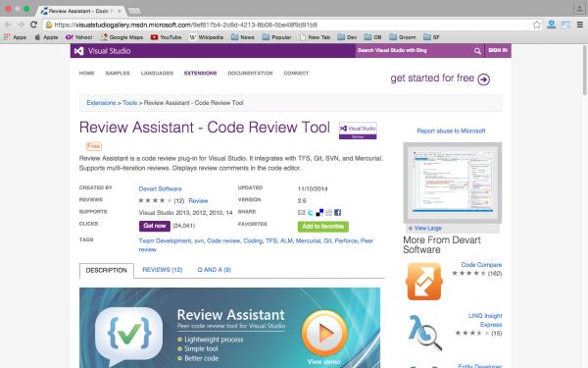The image size is (588, 368).
Task: Open the EXTENSIONS menu item
Action: point(200,74)
